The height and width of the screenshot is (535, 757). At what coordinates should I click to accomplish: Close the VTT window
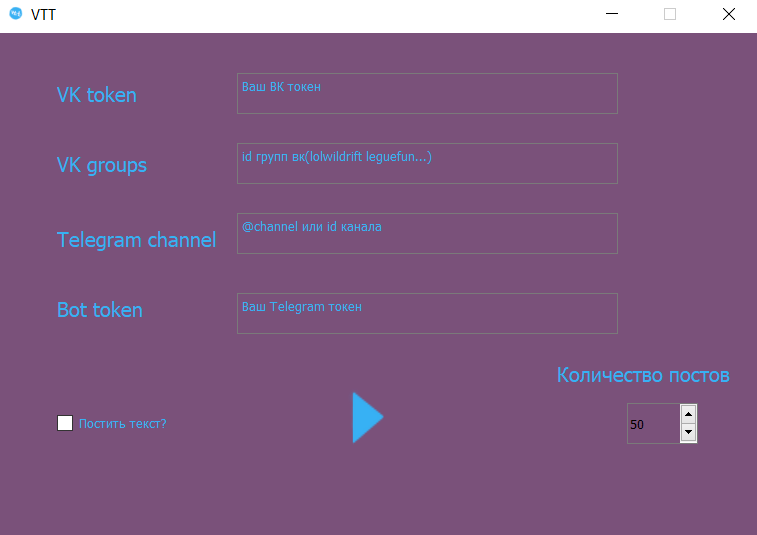coord(729,14)
